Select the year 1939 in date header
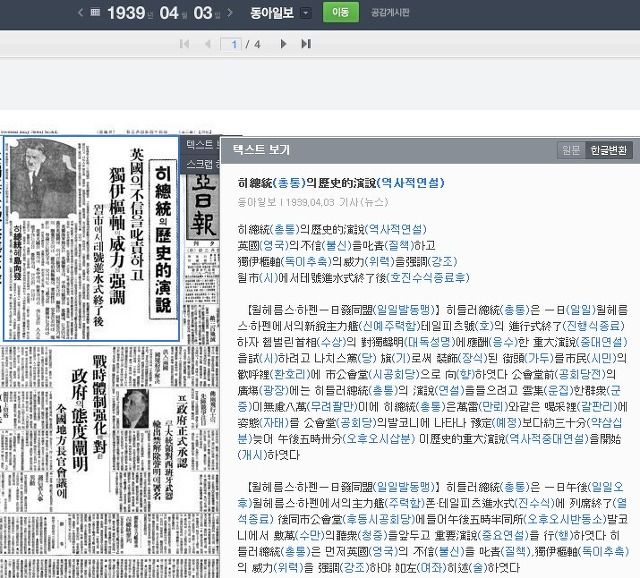 coord(126,13)
